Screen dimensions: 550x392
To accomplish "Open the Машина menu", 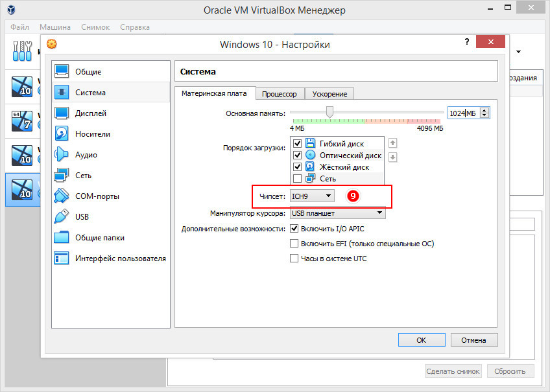I will tap(54, 27).
